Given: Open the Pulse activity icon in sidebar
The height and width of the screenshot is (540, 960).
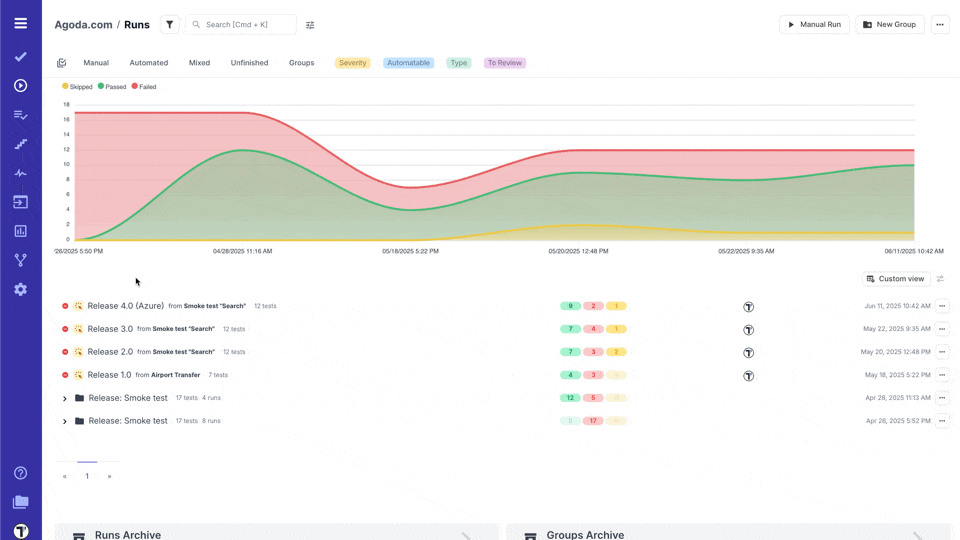Looking at the screenshot, I should point(20,173).
